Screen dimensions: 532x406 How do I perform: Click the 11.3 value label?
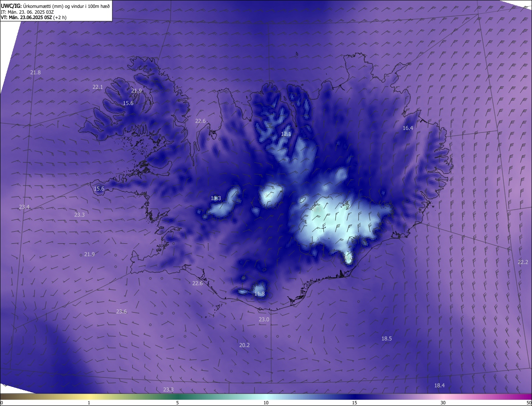point(216,198)
